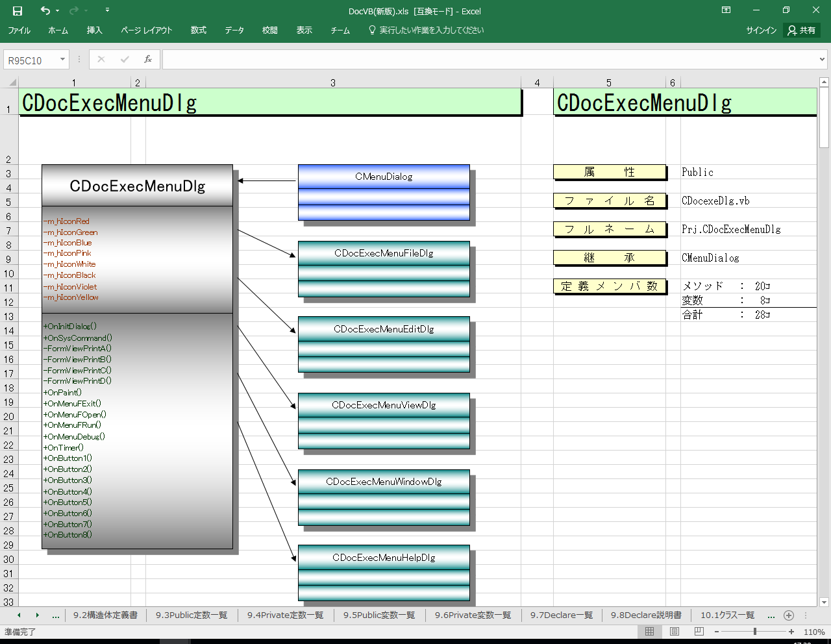Open ribbon display options icon
This screenshot has width=831, height=644.
point(726,10)
